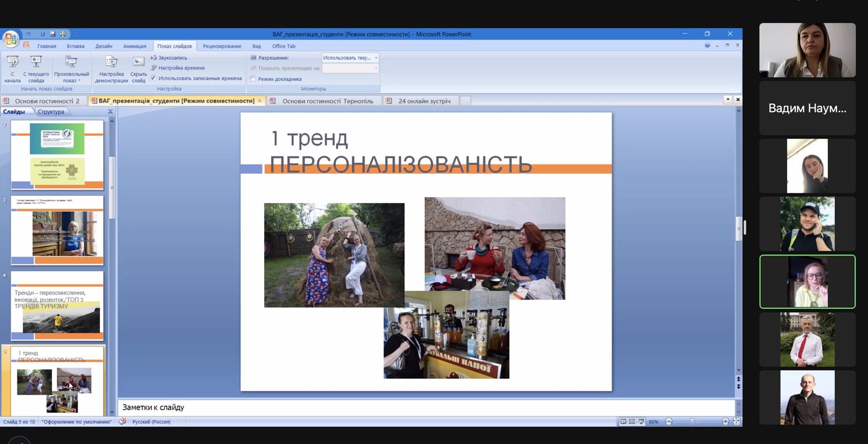Image resolution: width=868 pixels, height=444 pixels.
Task: Click the fit slide to window icon
Action: coord(737,421)
